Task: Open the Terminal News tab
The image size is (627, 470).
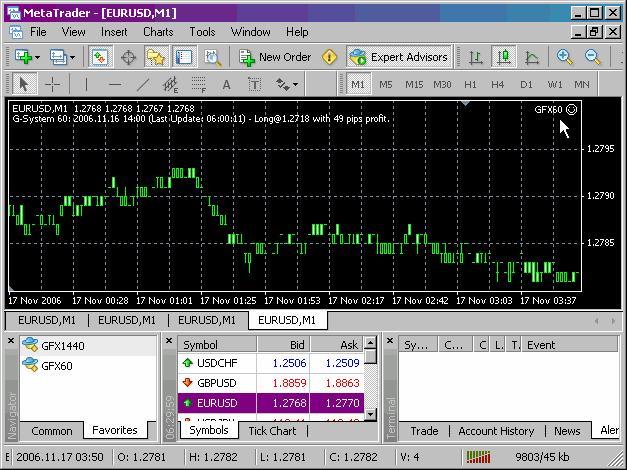Action: click(567, 431)
